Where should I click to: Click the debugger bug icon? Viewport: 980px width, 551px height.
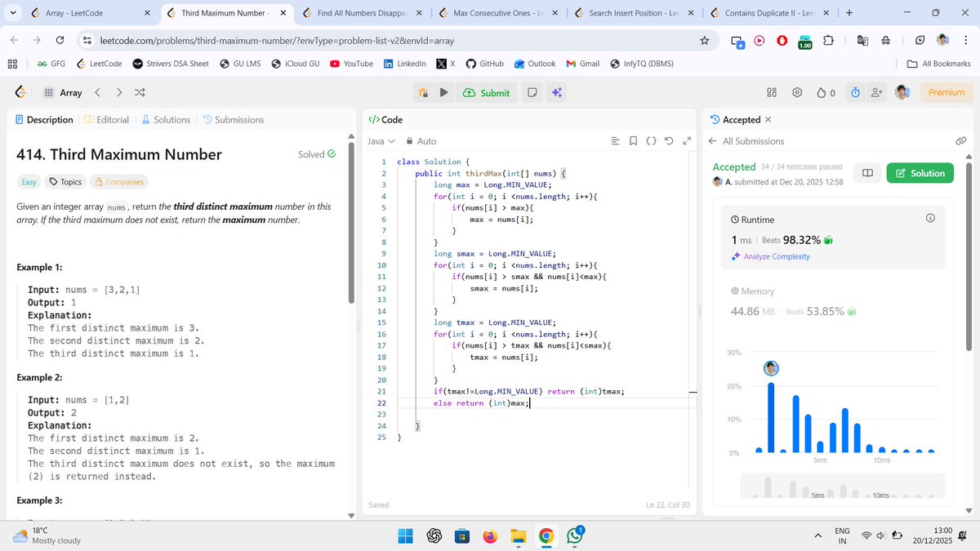423,92
